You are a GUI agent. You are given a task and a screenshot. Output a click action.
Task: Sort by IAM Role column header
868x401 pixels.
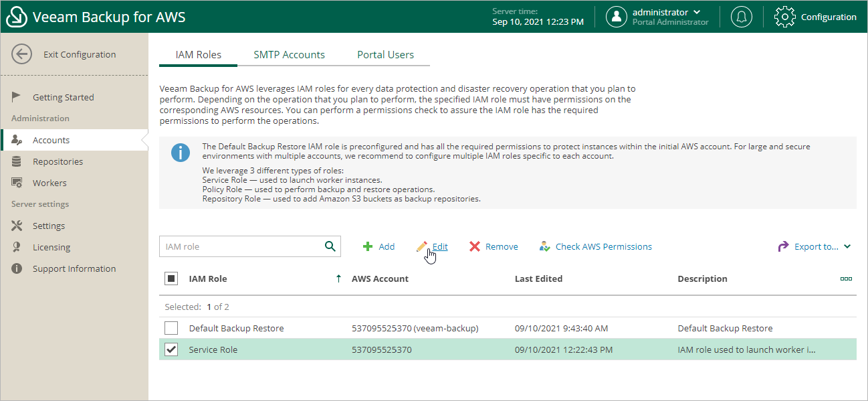click(x=208, y=278)
